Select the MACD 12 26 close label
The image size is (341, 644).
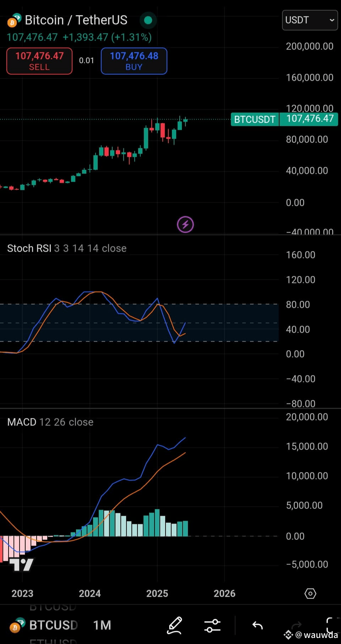click(50, 422)
